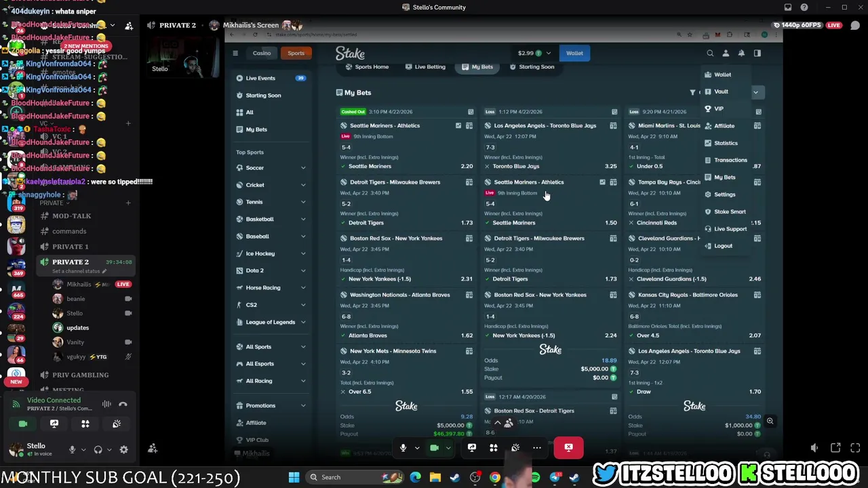This screenshot has width=868, height=488.
Task: Expand Promotions section in Stake sidebar
Action: (x=303, y=405)
